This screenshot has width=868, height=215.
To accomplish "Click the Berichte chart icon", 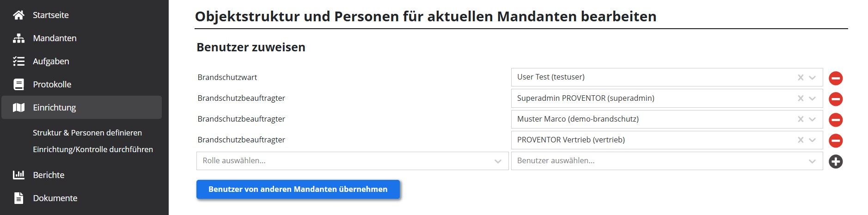I will click(18, 175).
